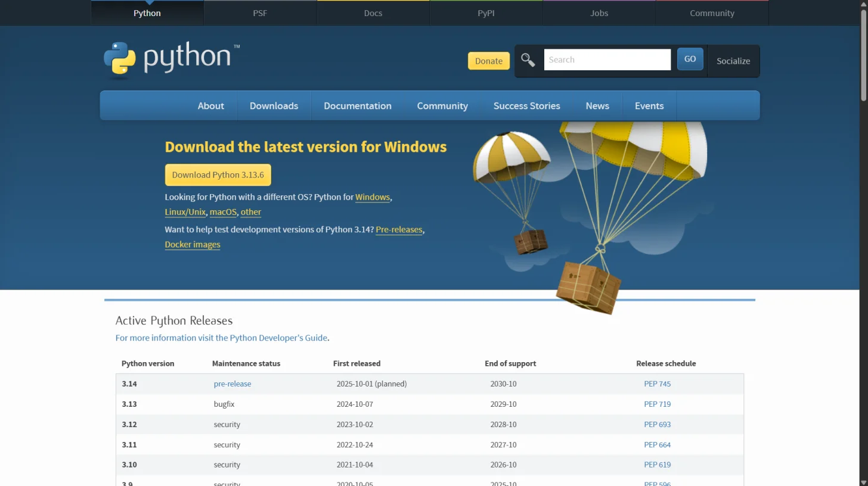868x486 pixels.
Task: Follow the Windows download link
Action: (x=373, y=197)
